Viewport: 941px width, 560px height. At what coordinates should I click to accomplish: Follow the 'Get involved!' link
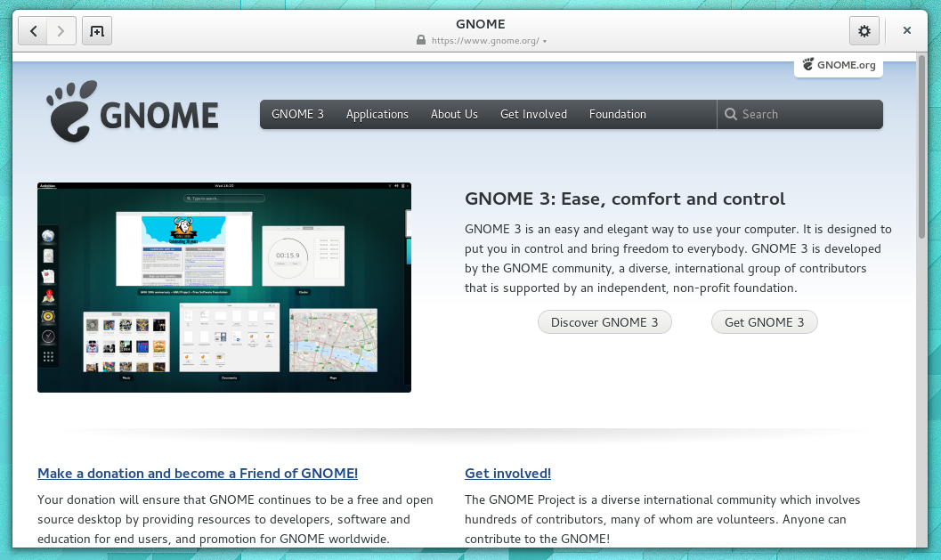507,473
